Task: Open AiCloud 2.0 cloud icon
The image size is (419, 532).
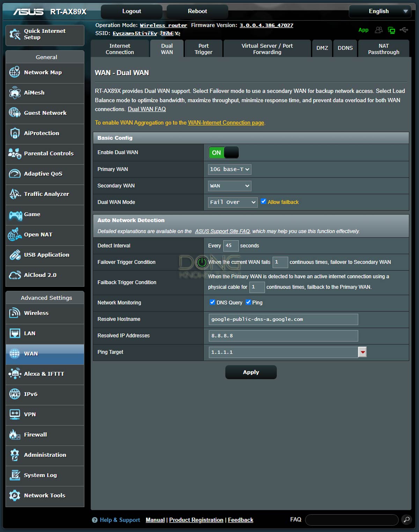Action: 15,275
